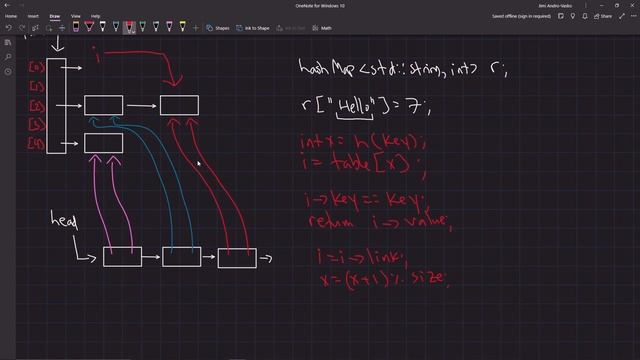Viewport: 640px width, 360px height.
Task: Open the Help tab
Action: [96, 16]
